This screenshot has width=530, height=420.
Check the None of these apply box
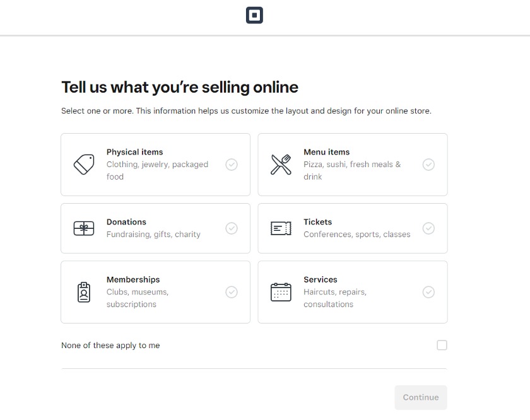(442, 345)
